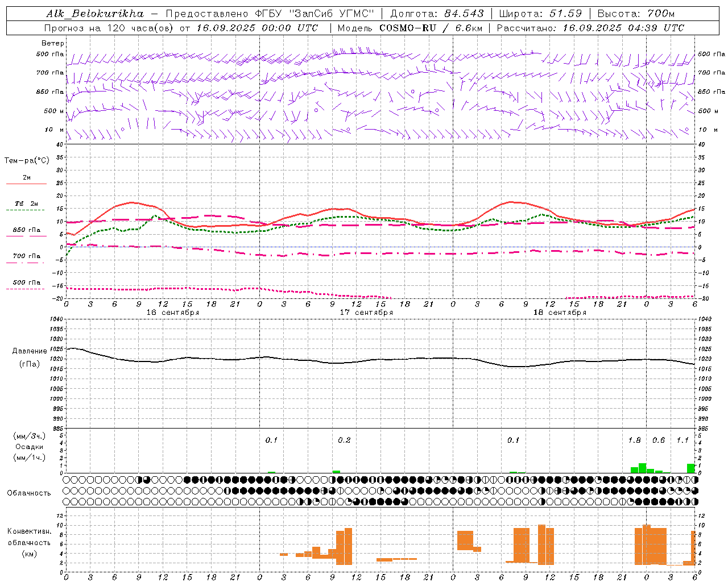Click the 0.2 precipitation value
This screenshot has width=728, height=582.
(344, 440)
